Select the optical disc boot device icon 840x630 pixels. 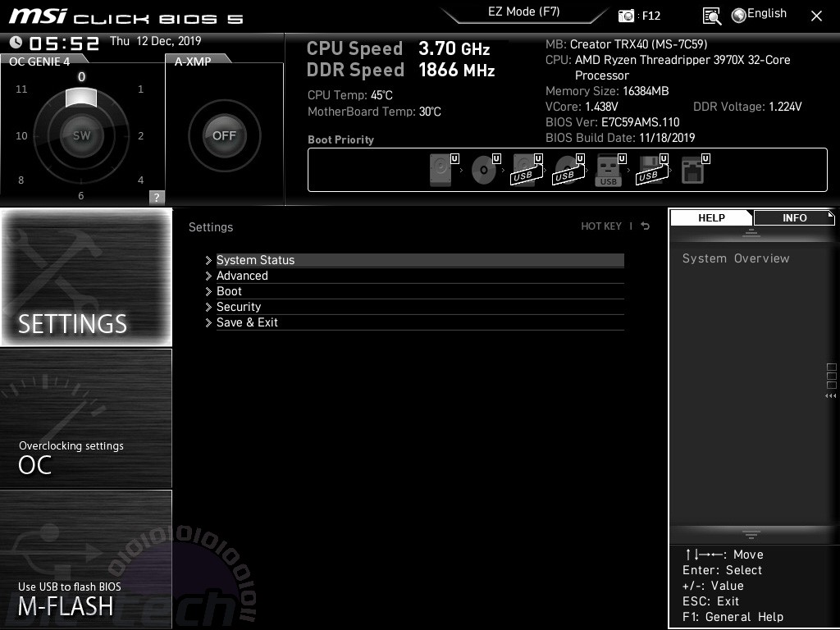pyautogui.click(x=486, y=170)
